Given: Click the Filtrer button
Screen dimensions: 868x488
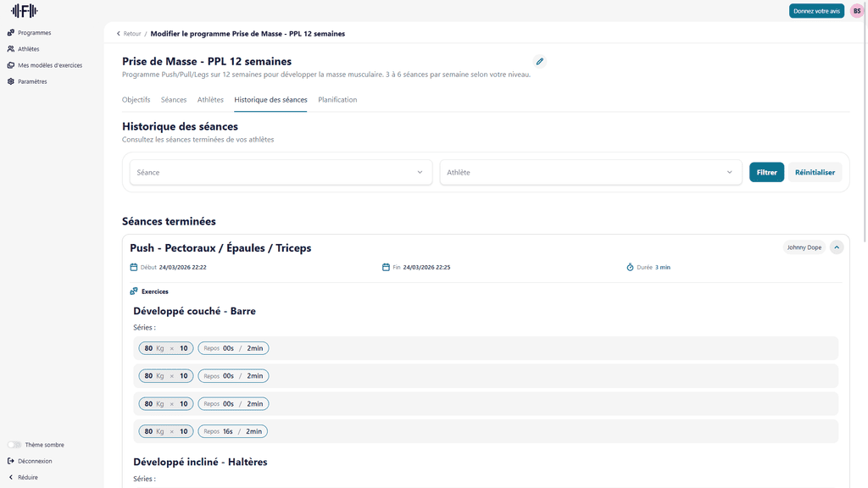Looking at the screenshot, I should 766,172.
